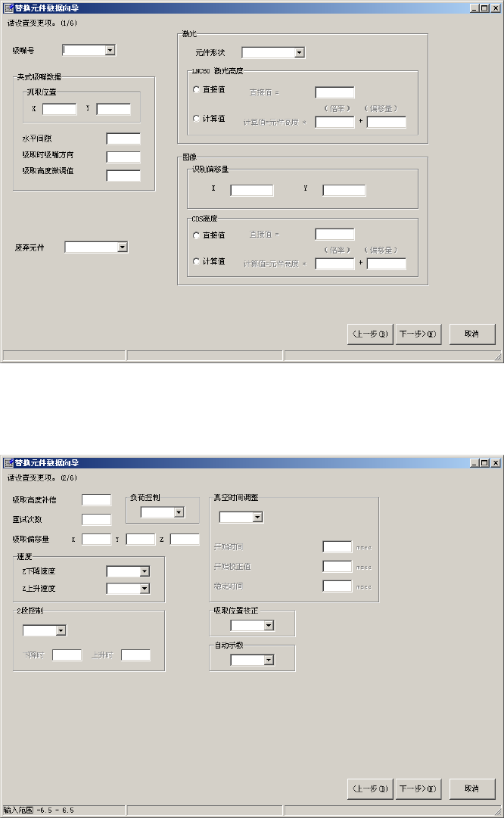Focus the CDS高度 倍率 input field
Viewport: 504px width, 818px height.
coord(335,264)
